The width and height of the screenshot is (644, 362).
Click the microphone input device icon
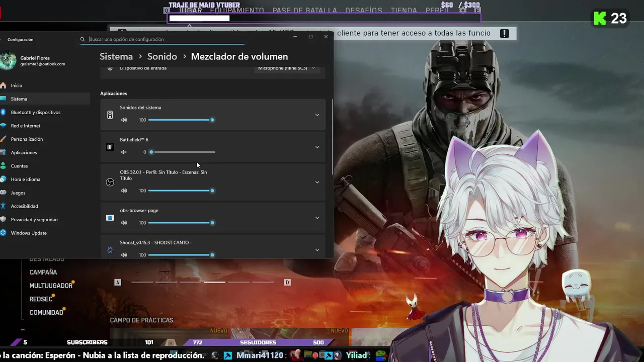point(110,68)
